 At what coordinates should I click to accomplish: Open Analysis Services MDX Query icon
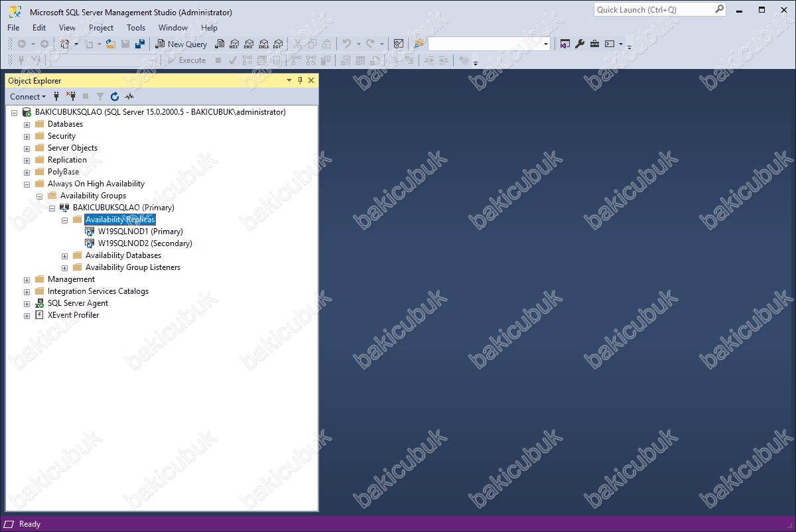(233, 44)
